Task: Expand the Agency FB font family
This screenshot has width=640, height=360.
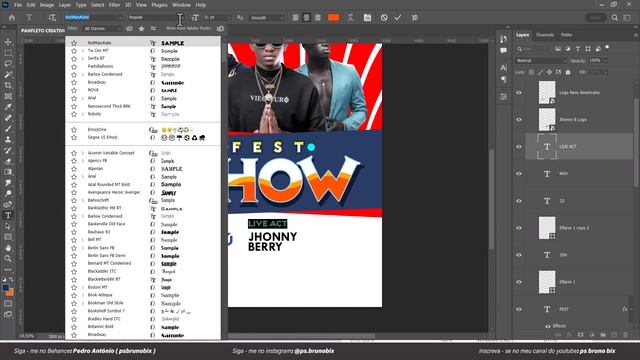Action: (x=83, y=161)
